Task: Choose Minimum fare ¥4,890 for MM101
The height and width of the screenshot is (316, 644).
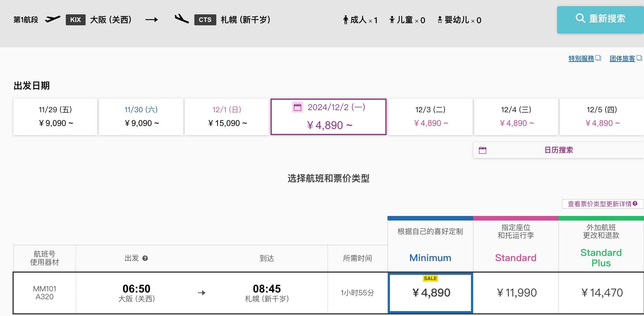Action: (430, 293)
